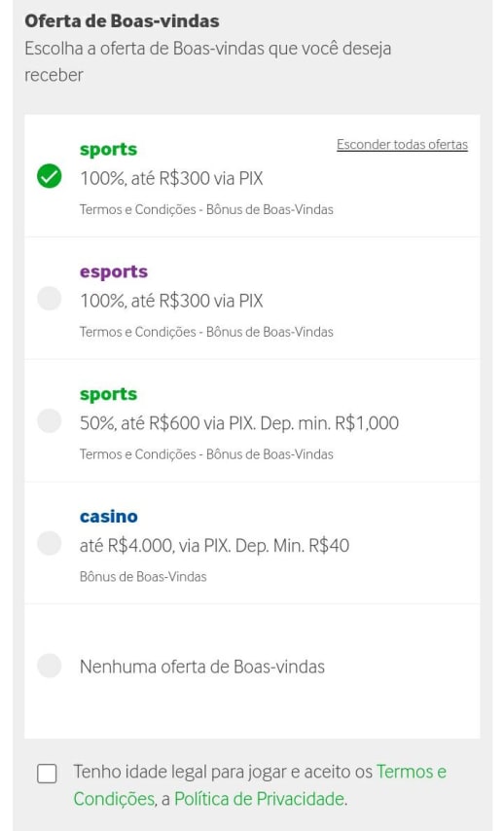The width and height of the screenshot is (504, 831).
Task: Select the green checked sports 100% offer radio
Action: pyautogui.click(x=50, y=176)
